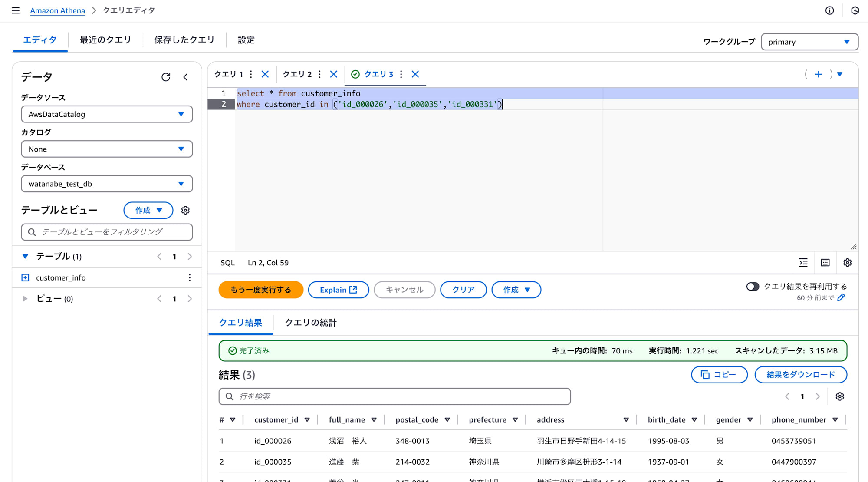
Task: Go to previous results page
Action: coord(787,396)
